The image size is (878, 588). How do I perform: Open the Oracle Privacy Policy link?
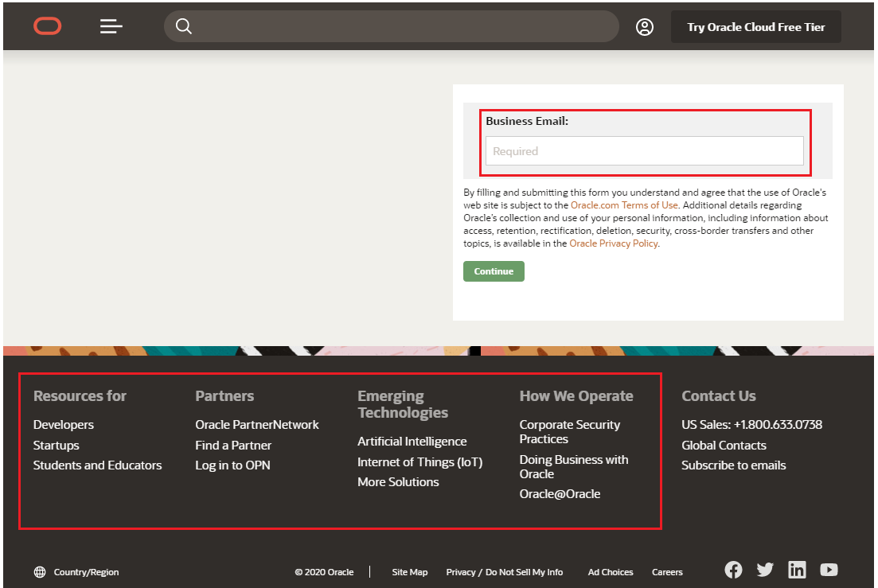coord(613,243)
